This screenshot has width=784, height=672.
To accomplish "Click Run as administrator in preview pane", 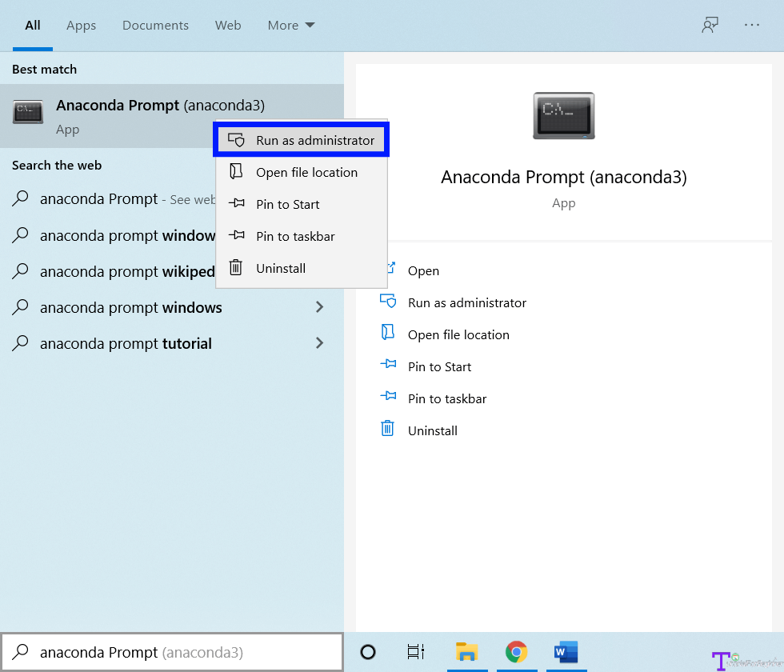I will point(467,302).
